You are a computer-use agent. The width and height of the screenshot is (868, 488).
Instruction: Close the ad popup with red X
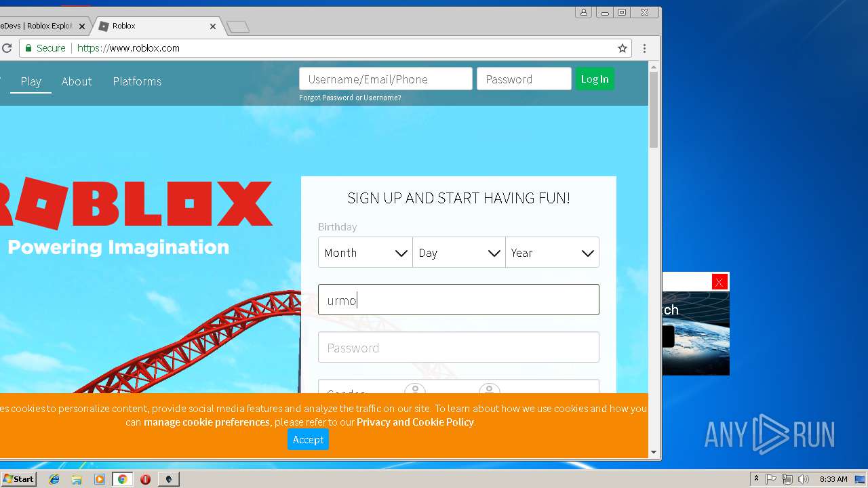(719, 282)
